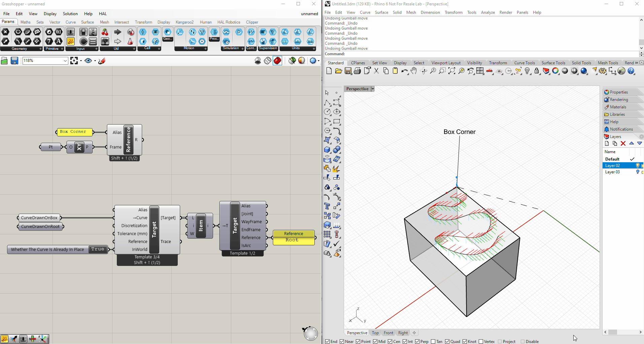Switch to the Kangaroo2 tab
Image resolution: width=644 pixels, height=344 pixels.
click(x=184, y=22)
